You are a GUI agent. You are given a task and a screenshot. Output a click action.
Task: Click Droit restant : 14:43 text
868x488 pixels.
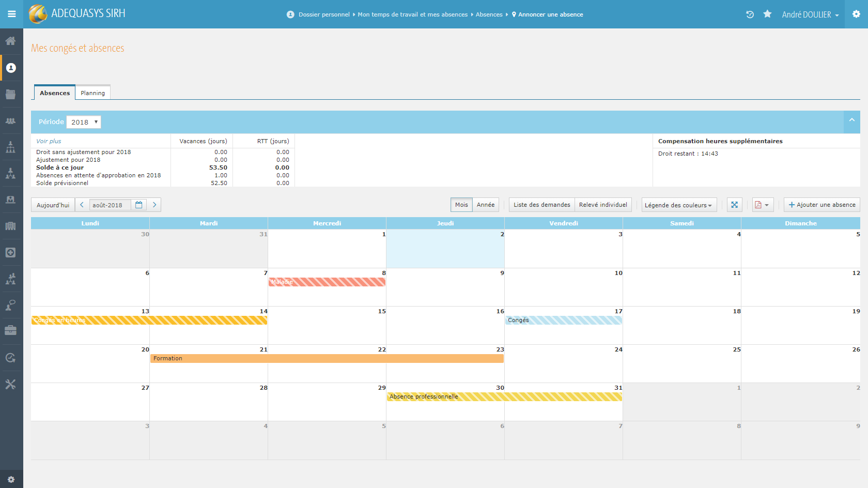[x=688, y=154]
